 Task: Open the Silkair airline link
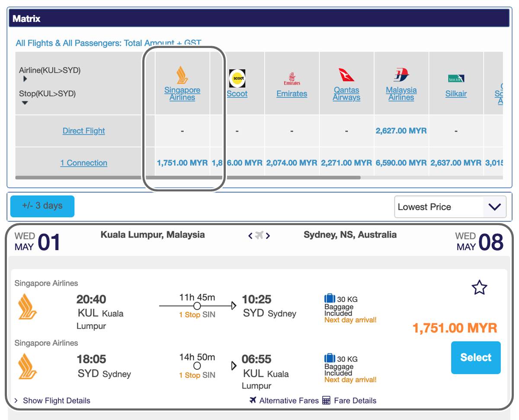pos(456,94)
